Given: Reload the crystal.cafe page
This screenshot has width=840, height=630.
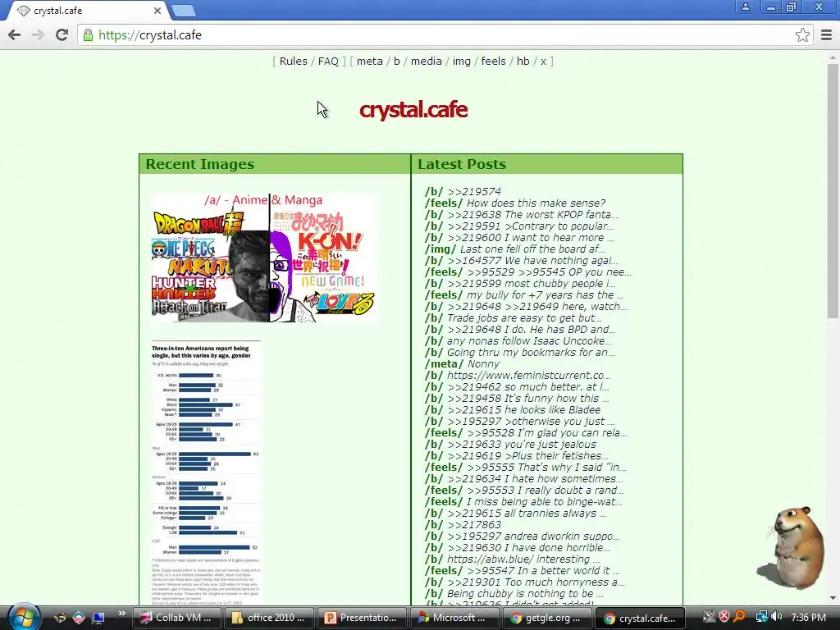Looking at the screenshot, I should 62,35.
